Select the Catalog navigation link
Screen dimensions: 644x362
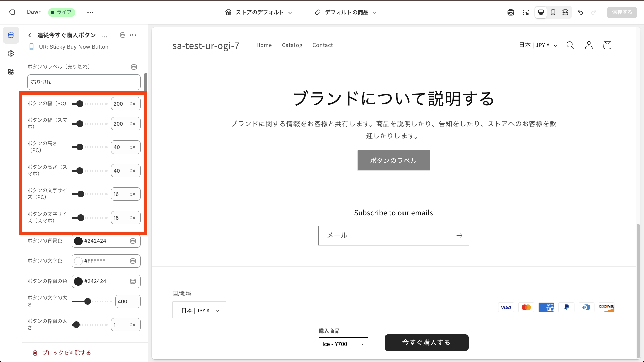point(292,45)
